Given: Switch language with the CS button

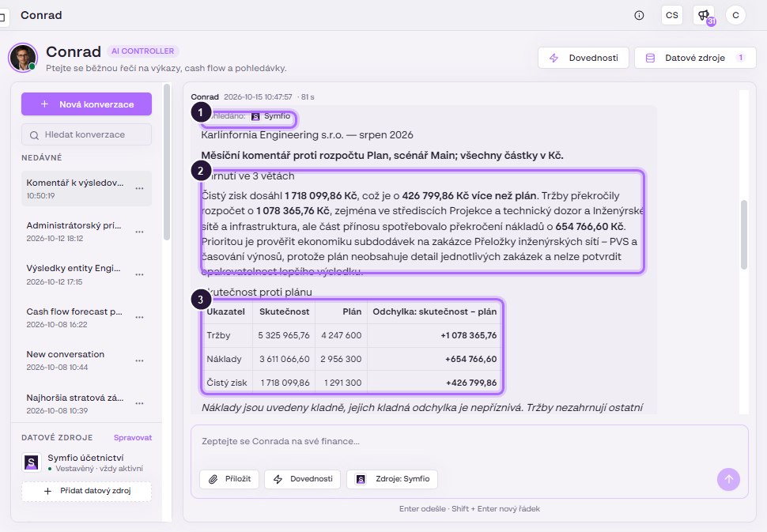Looking at the screenshot, I should tap(671, 15).
